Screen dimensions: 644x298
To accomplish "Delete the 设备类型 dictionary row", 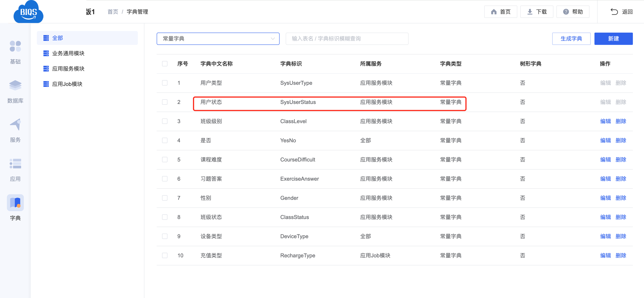I will coord(621,236).
